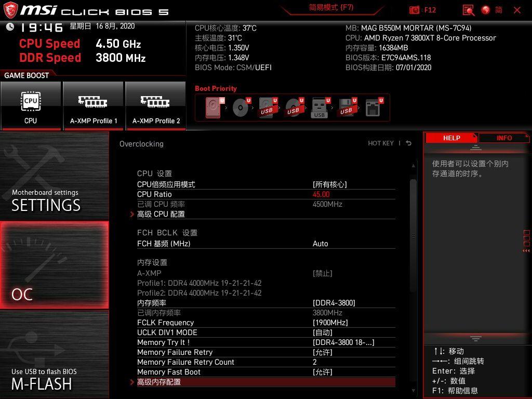Open Memory Try It ! dropdown
The width and height of the screenshot is (532, 399).
pos(266,342)
